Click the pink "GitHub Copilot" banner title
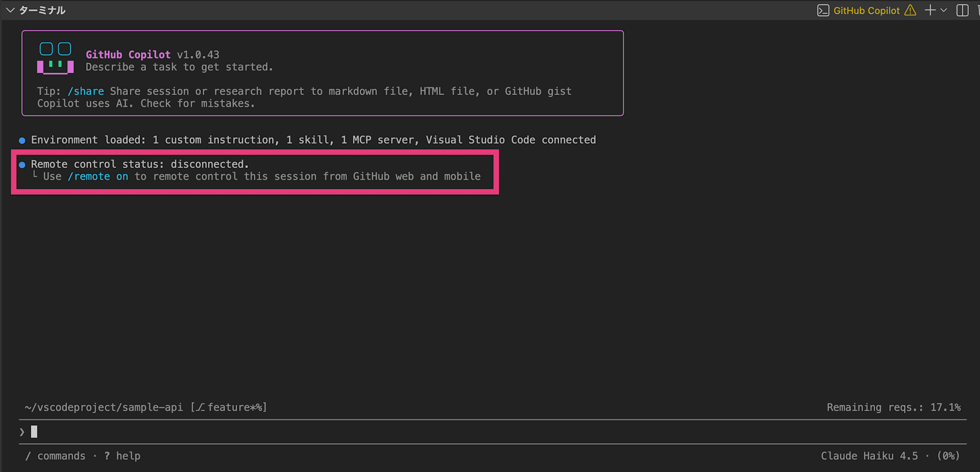 tap(128, 54)
